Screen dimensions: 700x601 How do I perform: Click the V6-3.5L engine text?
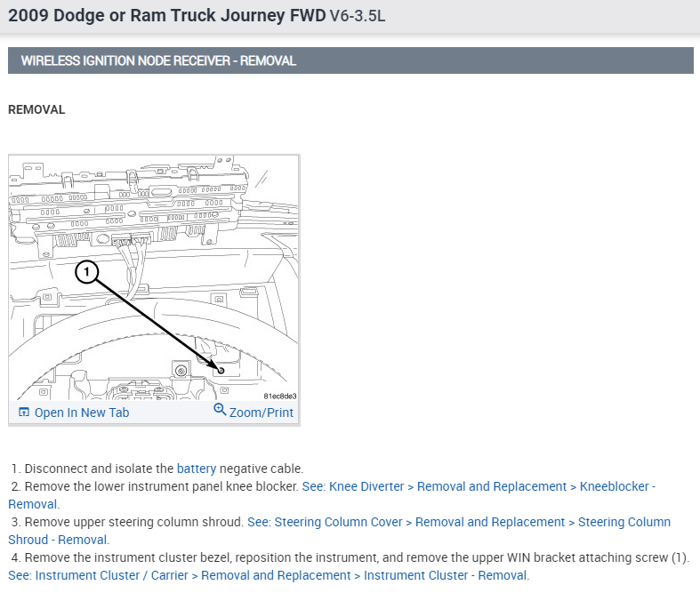pyautogui.click(x=358, y=16)
